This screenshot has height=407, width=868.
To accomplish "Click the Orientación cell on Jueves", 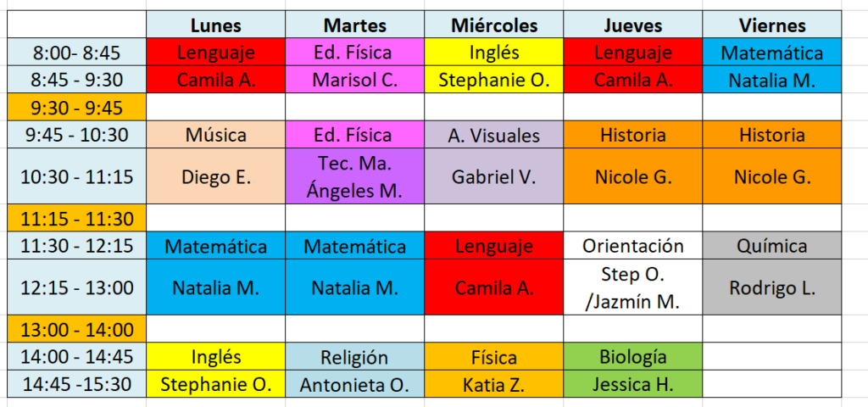I will (x=633, y=246).
